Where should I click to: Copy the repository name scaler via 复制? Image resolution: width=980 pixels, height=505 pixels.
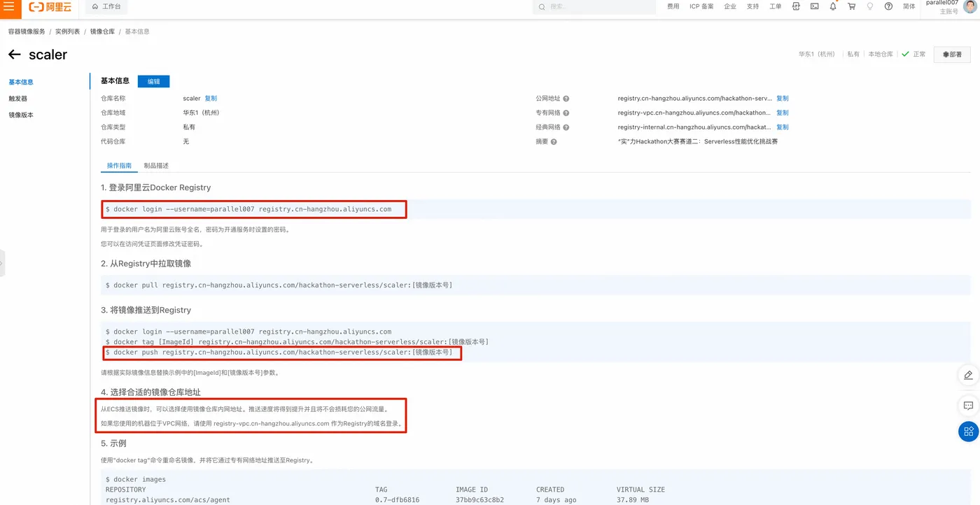[x=211, y=99]
